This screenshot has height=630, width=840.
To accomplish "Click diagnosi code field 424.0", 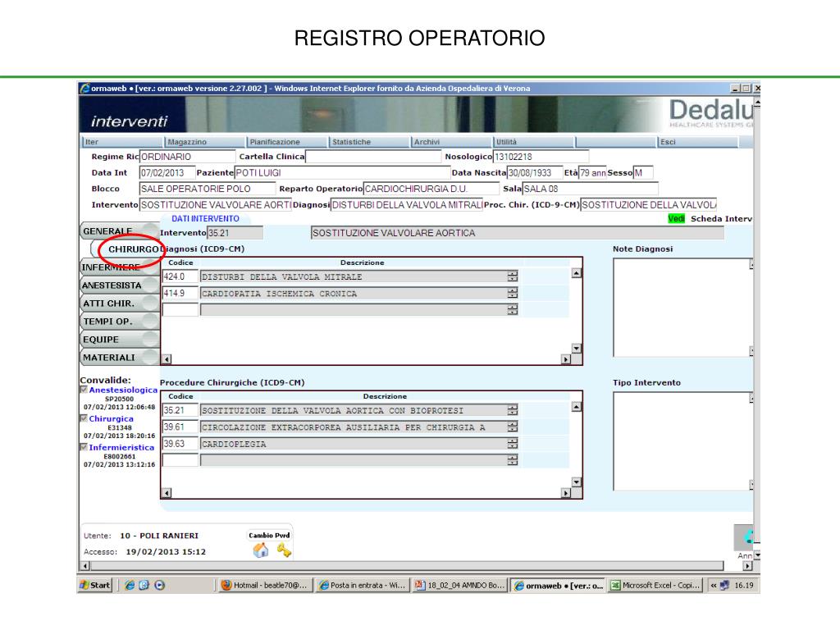I will (x=180, y=276).
